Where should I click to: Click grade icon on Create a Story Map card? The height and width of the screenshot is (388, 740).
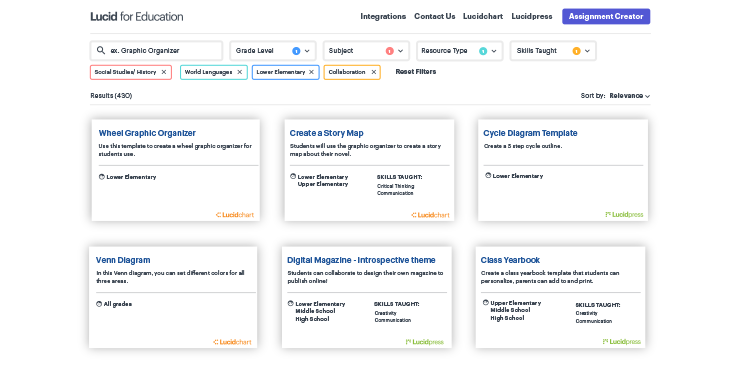pyautogui.click(x=293, y=177)
